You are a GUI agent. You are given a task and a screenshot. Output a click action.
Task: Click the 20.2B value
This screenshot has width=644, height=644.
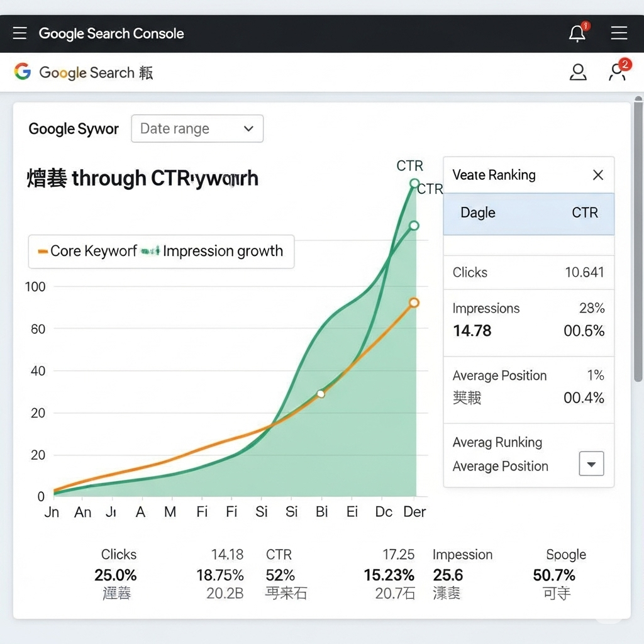(x=225, y=593)
